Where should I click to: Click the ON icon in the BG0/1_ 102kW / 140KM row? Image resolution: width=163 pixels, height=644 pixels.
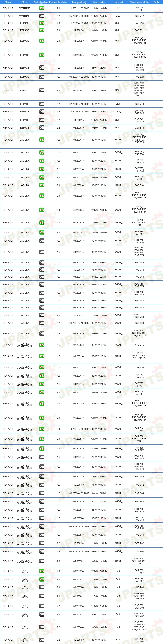pyautogui.click(x=42, y=333)
